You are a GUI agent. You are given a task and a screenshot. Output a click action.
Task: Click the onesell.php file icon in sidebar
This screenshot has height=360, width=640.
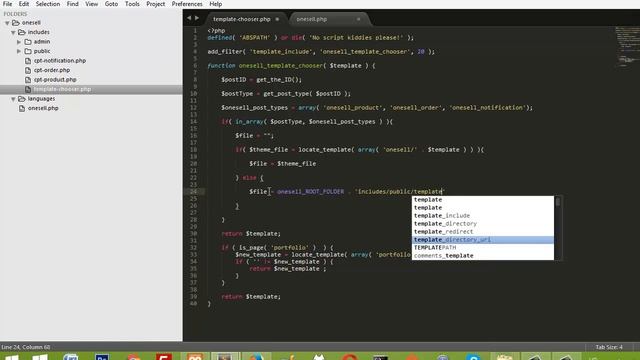point(22,108)
